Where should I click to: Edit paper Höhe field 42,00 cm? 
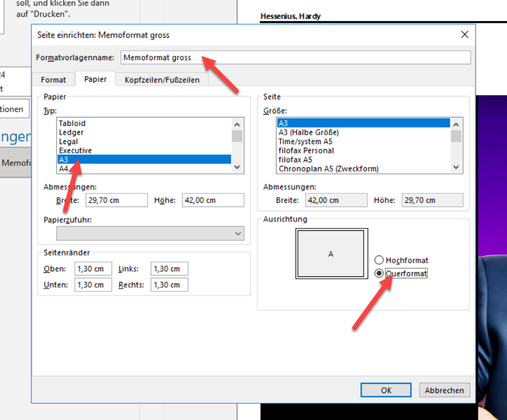click(213, 200)
